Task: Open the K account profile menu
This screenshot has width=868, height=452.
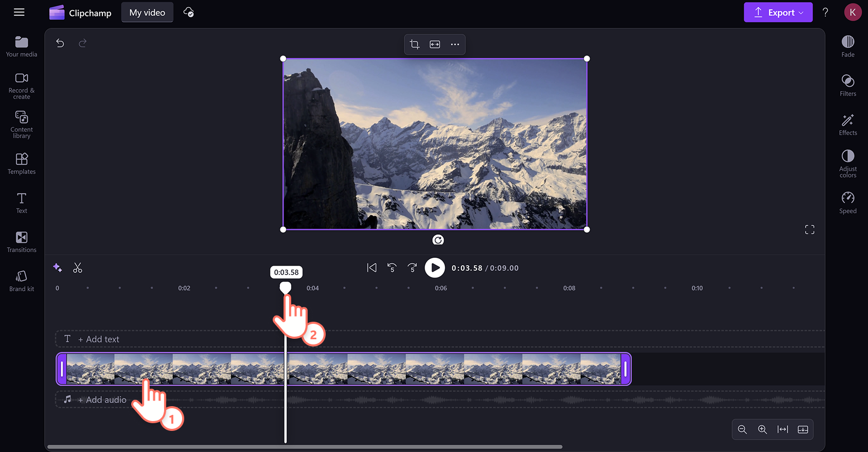Action: coord(853,12)
